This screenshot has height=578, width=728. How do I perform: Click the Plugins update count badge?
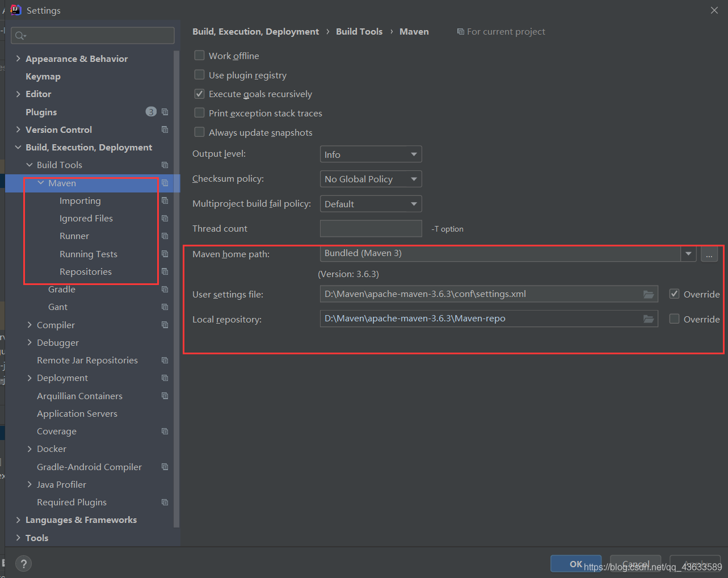point(151,112)
